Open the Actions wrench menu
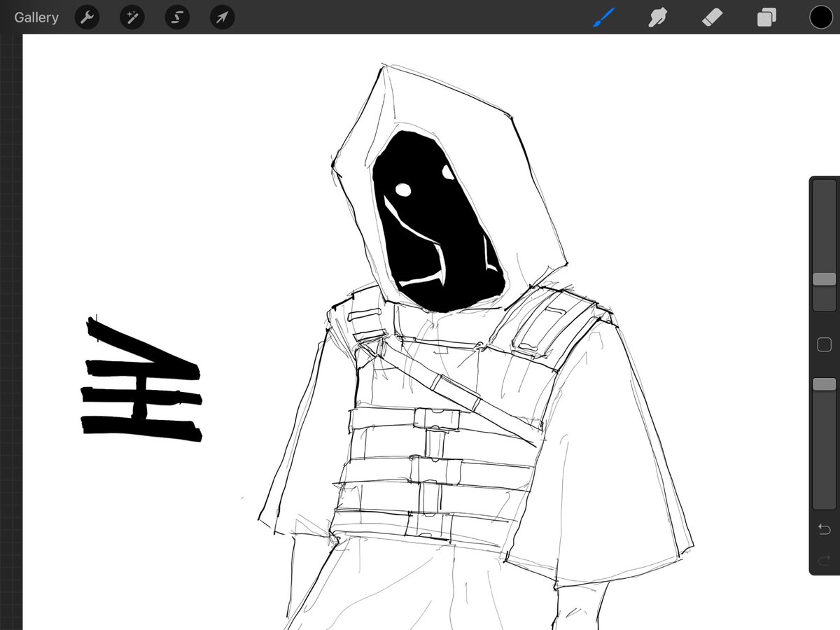 [x=87, y=17]
